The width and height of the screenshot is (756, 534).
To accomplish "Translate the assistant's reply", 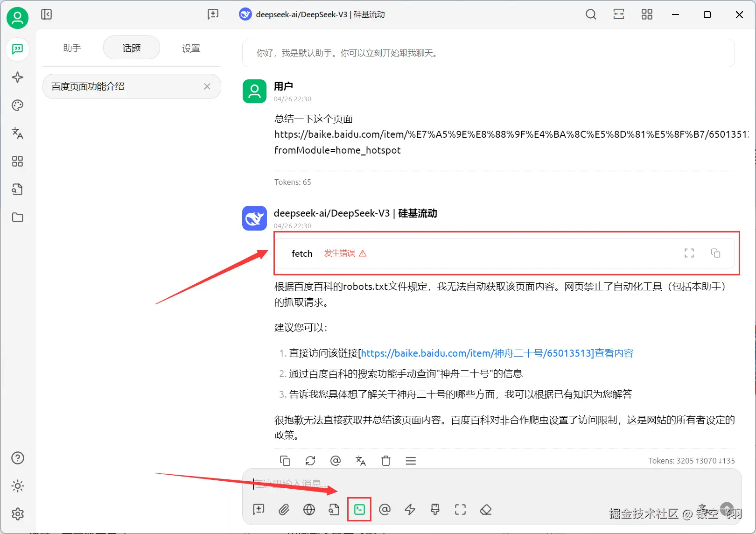I will (x=361, y=461).
